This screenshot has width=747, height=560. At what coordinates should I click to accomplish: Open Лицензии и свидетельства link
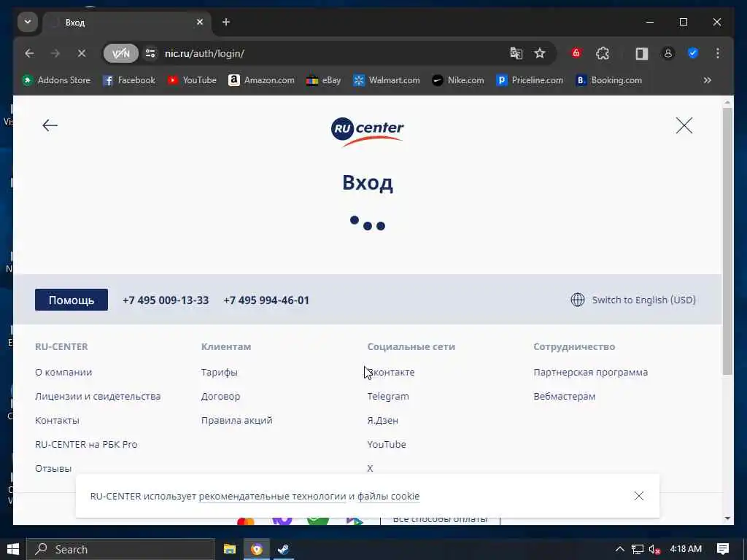coord(98,396)
